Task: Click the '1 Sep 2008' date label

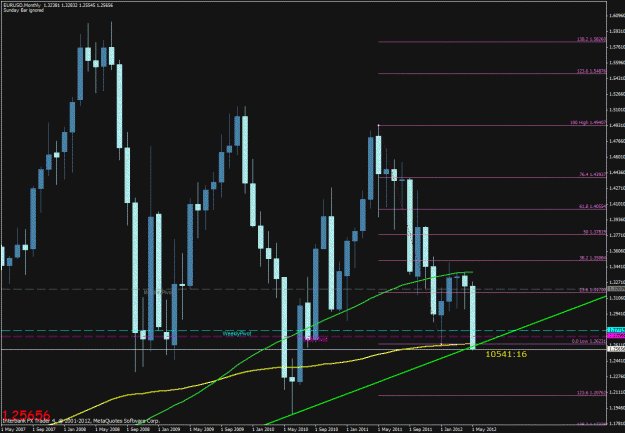Action: pyautogui.click(x=138, y=429)
